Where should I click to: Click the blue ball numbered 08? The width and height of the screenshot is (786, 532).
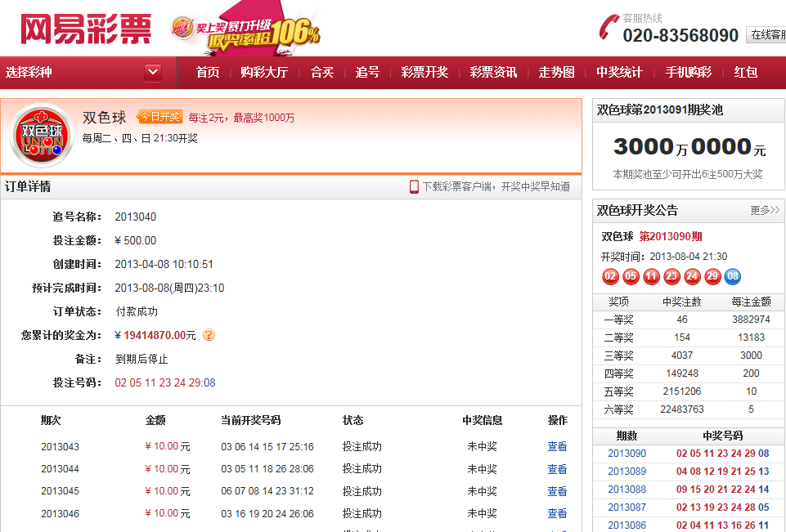pos(732,277)
